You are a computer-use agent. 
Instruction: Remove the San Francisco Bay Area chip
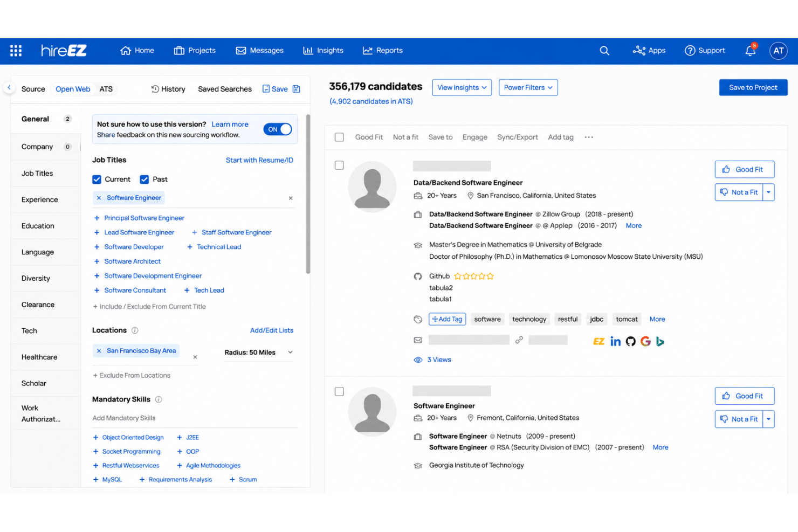click(x=99, y=351)
